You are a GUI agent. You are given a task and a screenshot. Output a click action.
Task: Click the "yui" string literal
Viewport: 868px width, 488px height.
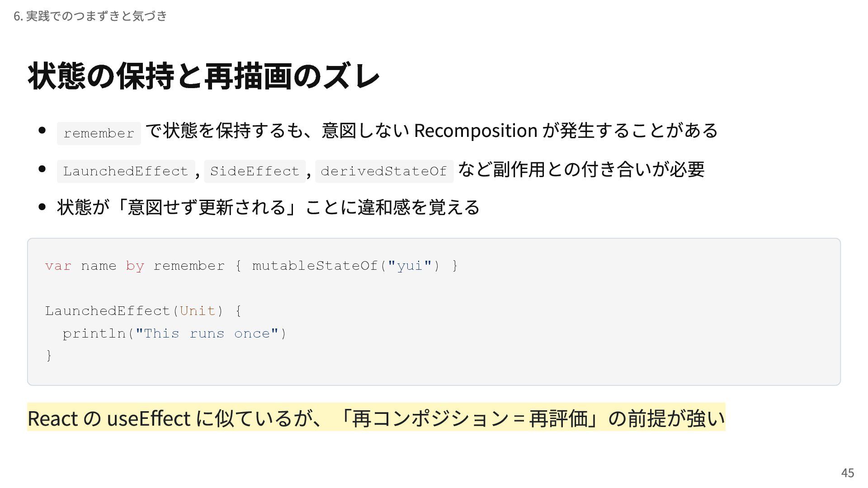coord(410,266)
